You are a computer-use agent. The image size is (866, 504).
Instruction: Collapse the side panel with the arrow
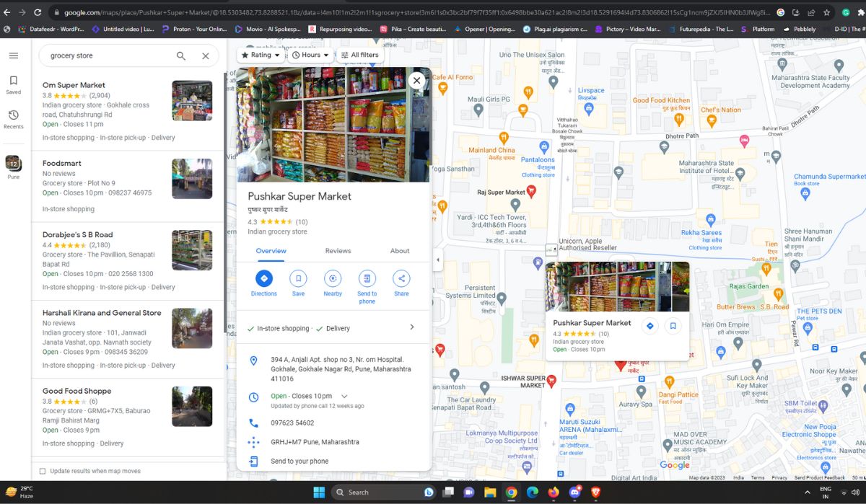point(437,260)
